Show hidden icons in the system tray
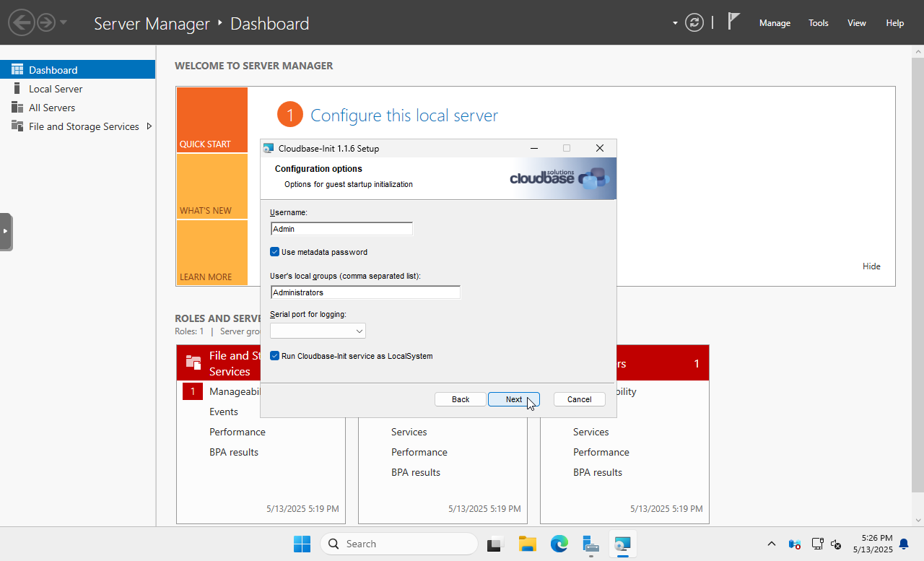The width and height of the screenshot is (924, 561). click(772, 544)
